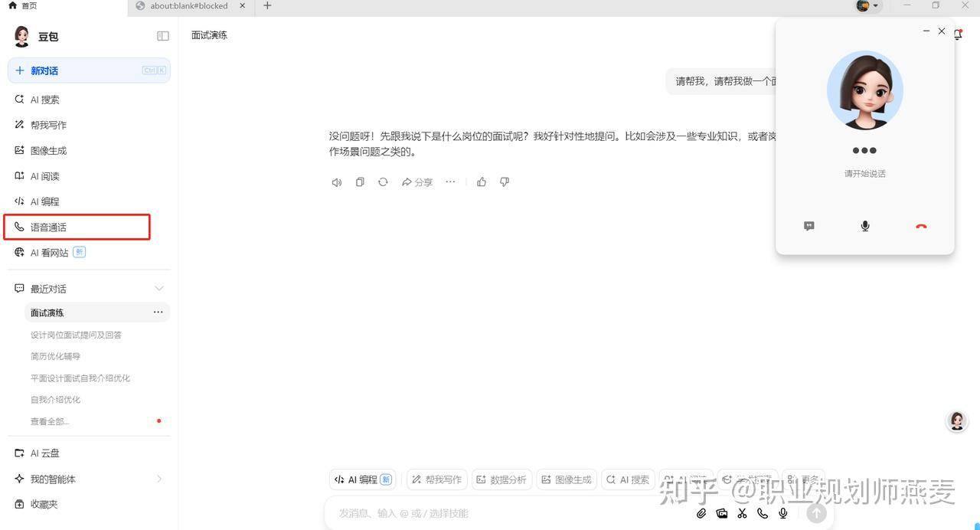Image resolution: width=980 pixels, height=530 pixels.
Task: Start a voice call from input bar phone icon
Action: point(763,514)
